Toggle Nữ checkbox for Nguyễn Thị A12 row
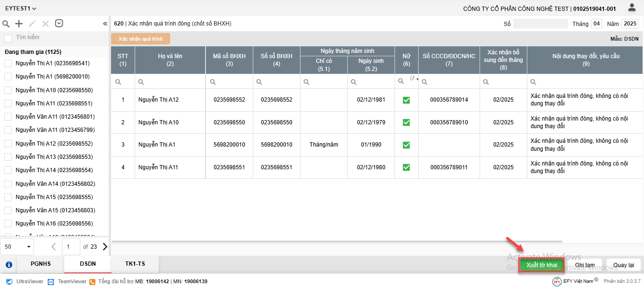Screen dimensions: 644x287 (406, 100)
